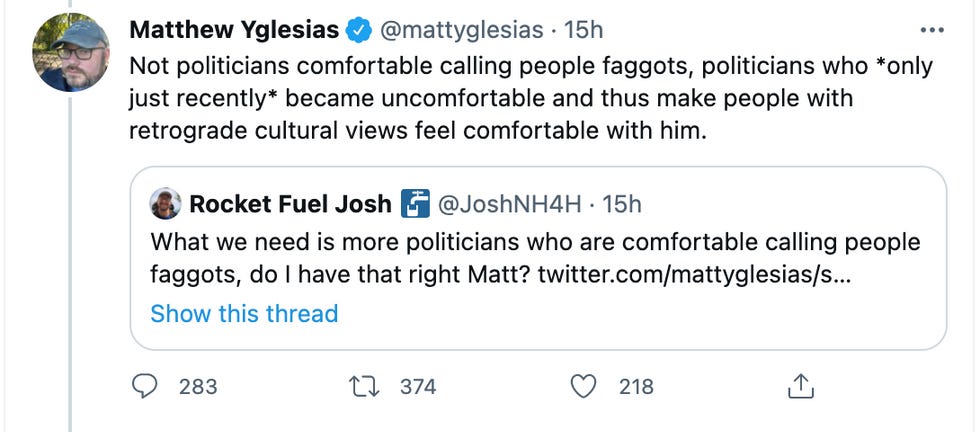Click the main tweet's 15h timestamp
This screenshot has height=432, width=980.
(584, 30)
